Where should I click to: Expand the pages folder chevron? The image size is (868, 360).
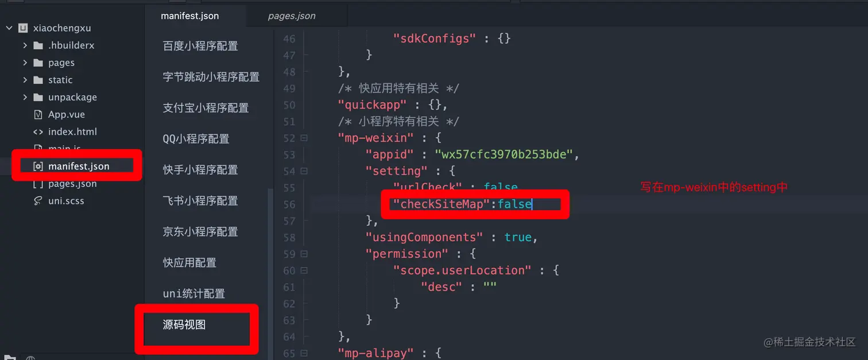pos(25,63)
